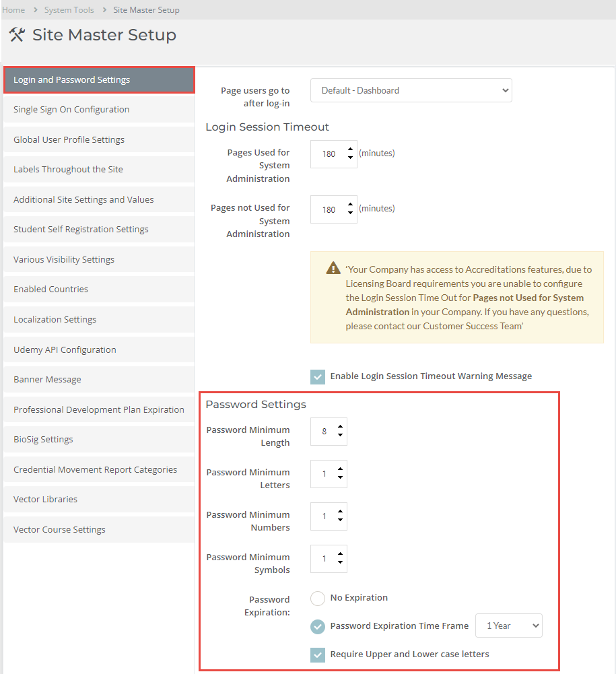Open Localization Settings
Image resolution: width=616 pixels, height=674 pixels.
click(x=99, y=319)
